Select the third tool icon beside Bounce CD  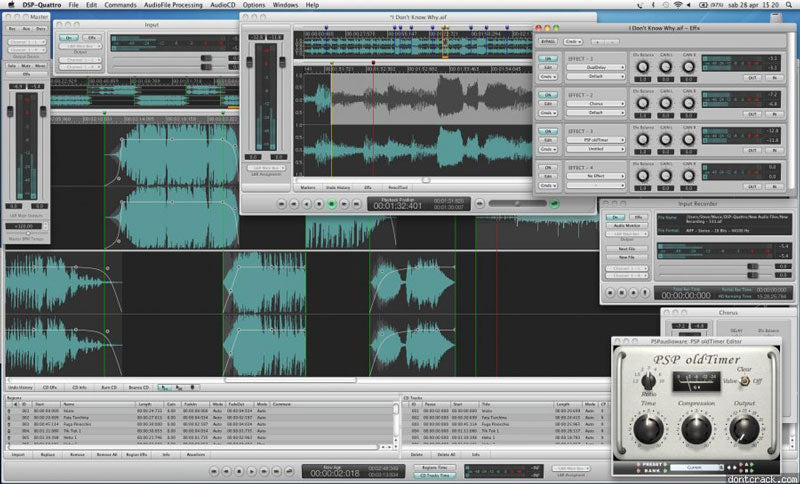pyautogui.click(x=192, y=388)
